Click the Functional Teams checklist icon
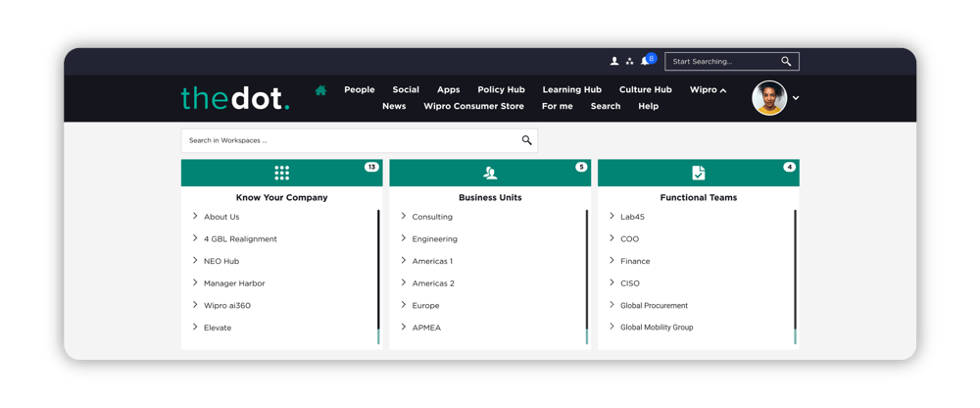This screenshot has width=980, height=408. pyautogui.click(x=699, y=173)
